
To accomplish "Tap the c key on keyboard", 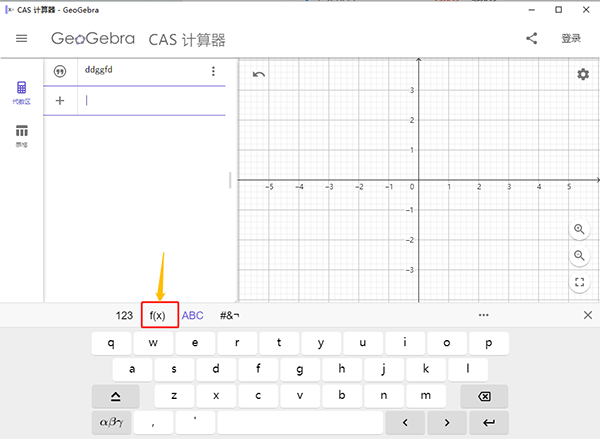I will pyautogui.click(x=258, y=396).
